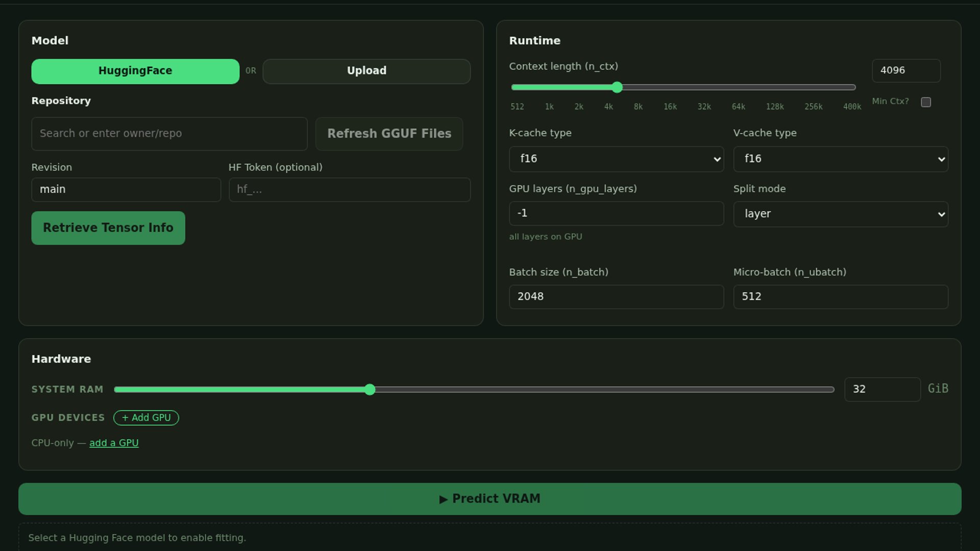Click the context length value box
Image resolution: width=980 pixels, height=551 pixels.
point(905,70)
